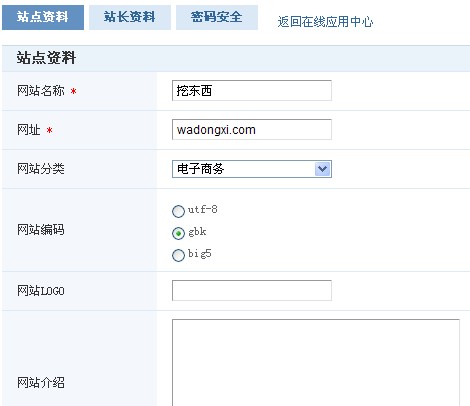The width and height of the screenshot is (470, 406).
Task: Click the empty 网站LOGO input box
Action: (252, 290)
